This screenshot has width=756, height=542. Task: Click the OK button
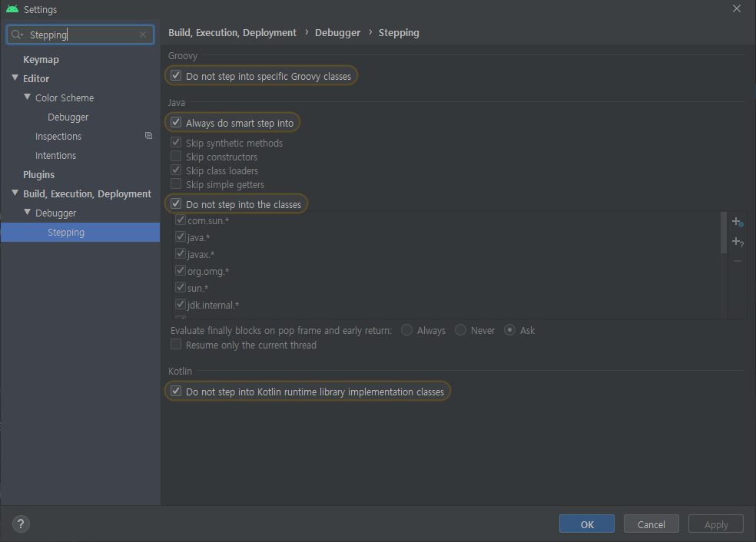click(x=587, y=524)
